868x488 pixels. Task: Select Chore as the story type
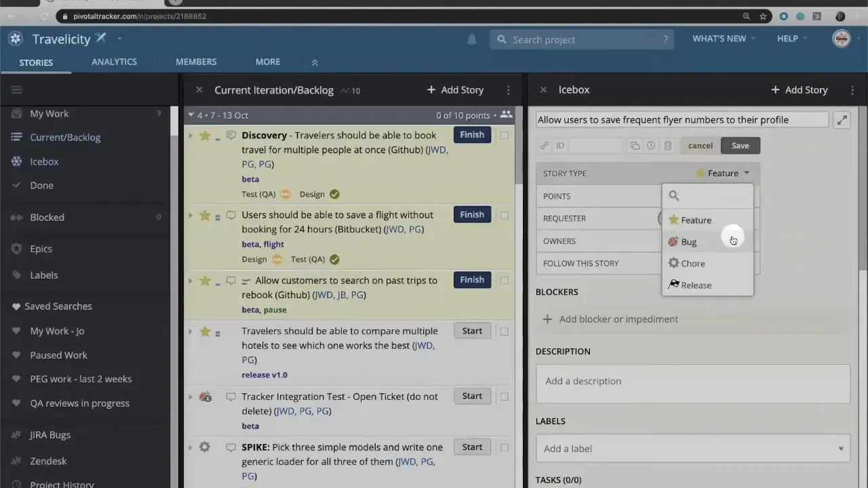[x=693, y=263]
